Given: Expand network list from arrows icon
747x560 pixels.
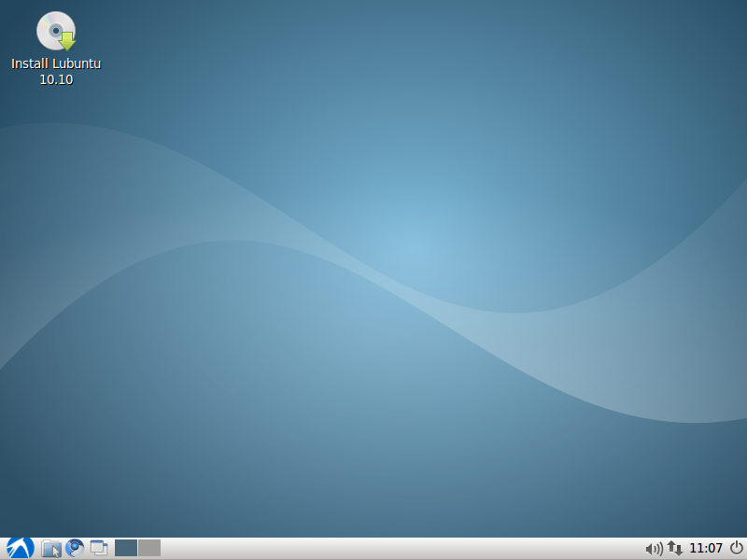Looking at the screenshot, I should [674, 548].
